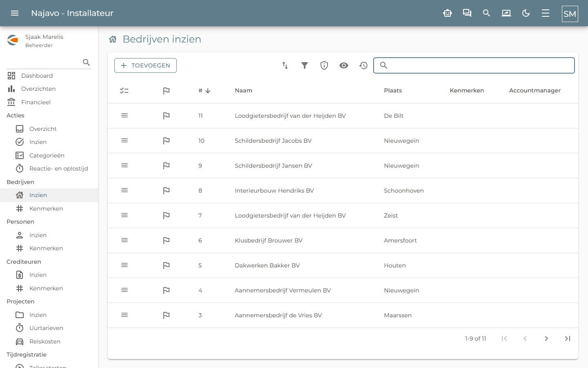This screenshot has height=368, width=588.
Task: Open Dakwerken Bakker BV company link
Action: pos(267,265)
